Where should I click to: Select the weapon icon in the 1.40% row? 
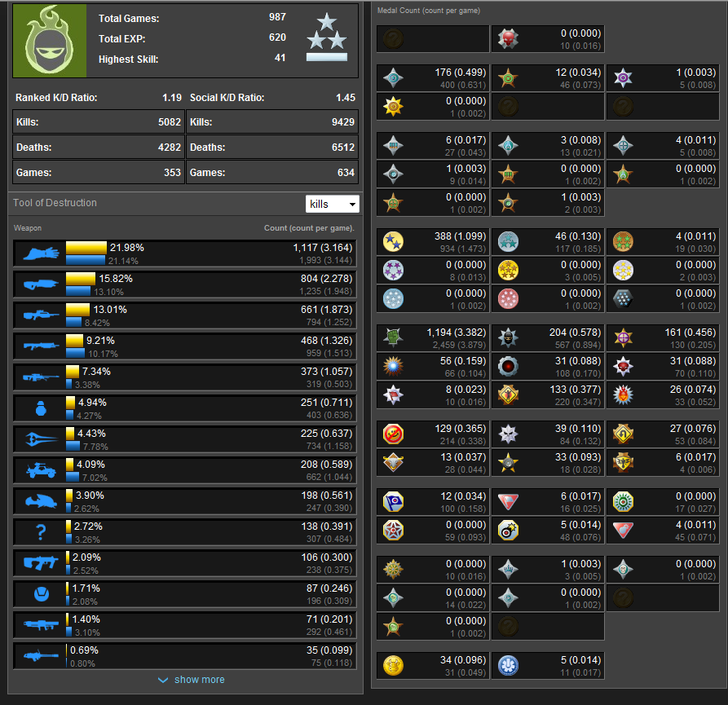coord(41,625)
